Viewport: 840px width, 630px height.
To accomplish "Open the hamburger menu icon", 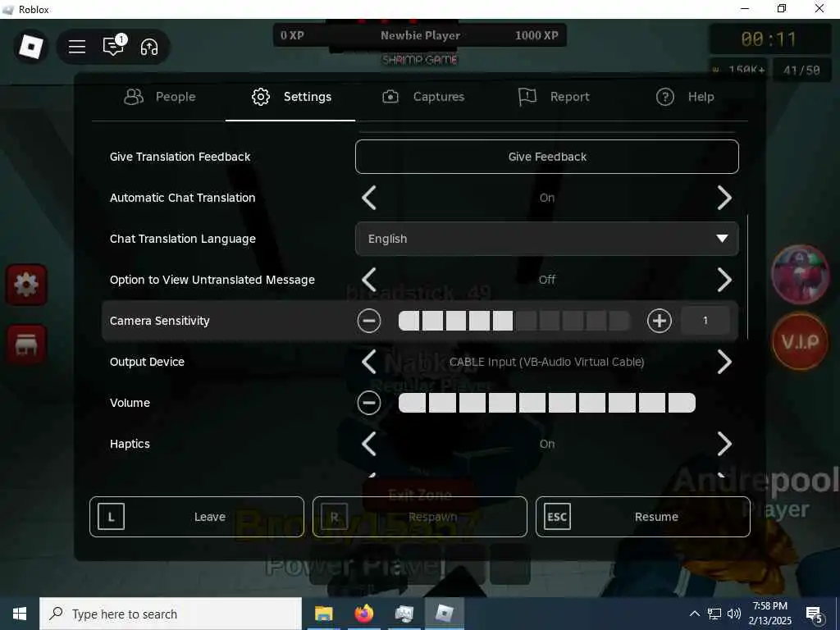I will 77,47.
